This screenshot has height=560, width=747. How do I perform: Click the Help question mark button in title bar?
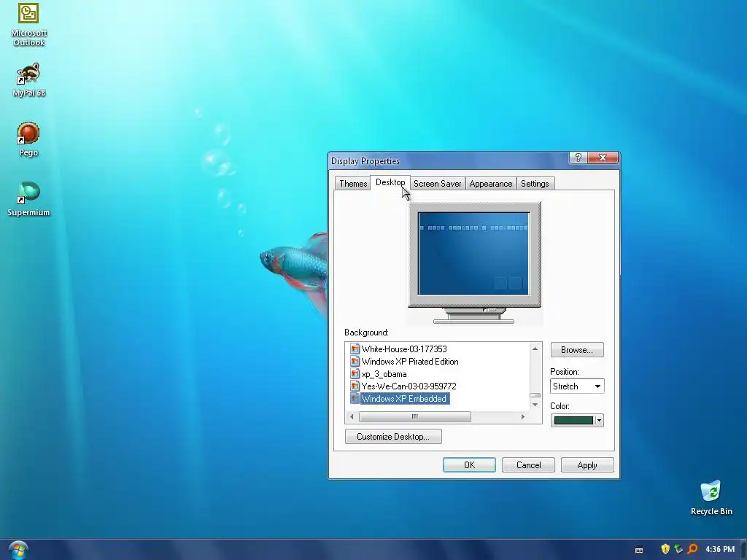[x=578, y=157]
